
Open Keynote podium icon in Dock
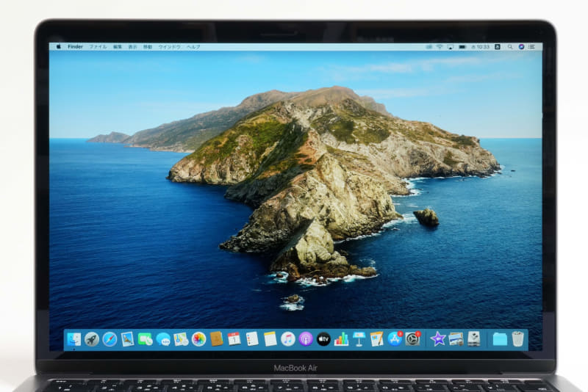[359, 339]
